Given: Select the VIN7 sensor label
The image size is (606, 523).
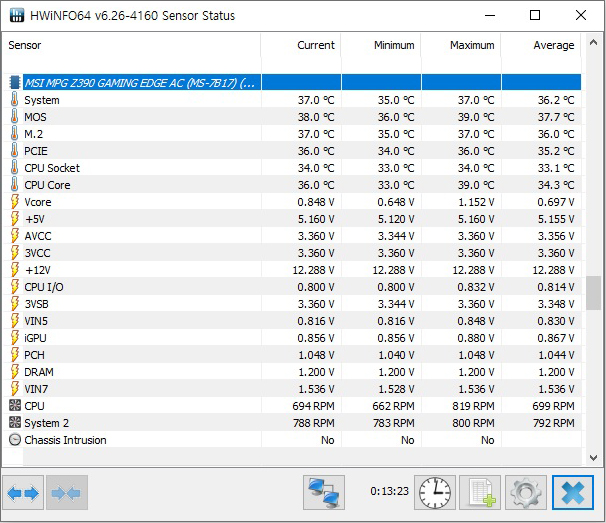Looking at the screenshot, I should point(36,389).
